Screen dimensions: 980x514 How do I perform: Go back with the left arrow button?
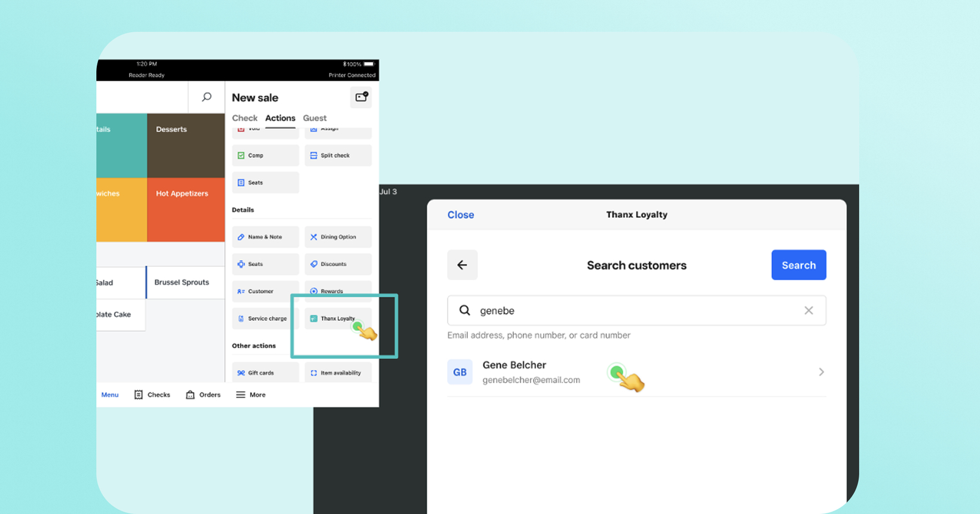pyautogui.click(x=463, y=265)
